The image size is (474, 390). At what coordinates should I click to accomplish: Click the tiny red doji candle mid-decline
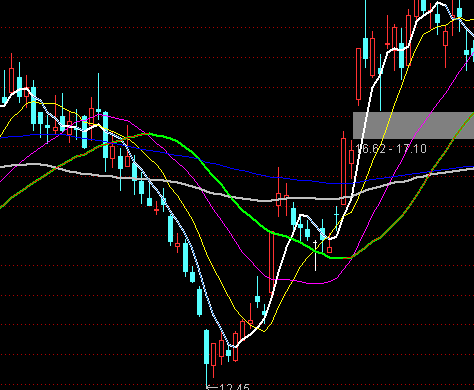[157, 210]
